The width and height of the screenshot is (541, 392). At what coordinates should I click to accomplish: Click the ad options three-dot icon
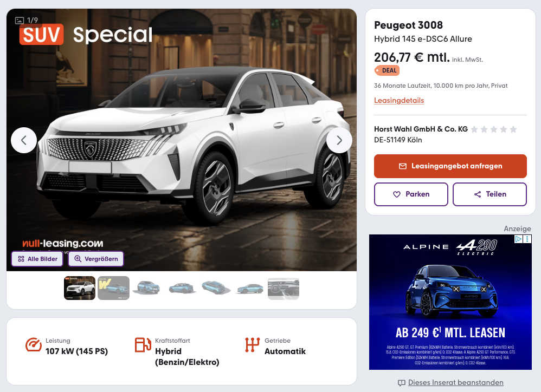(527, 239)
